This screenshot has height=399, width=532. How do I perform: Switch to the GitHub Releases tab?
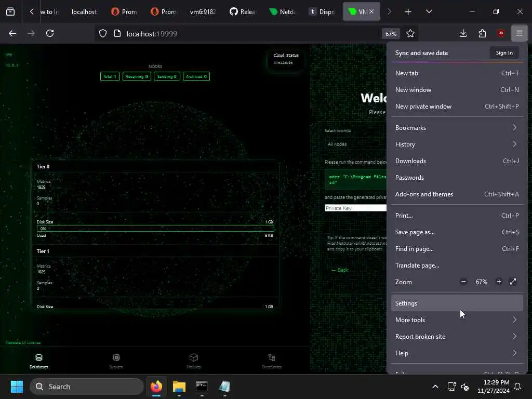[x=243, y=12]
